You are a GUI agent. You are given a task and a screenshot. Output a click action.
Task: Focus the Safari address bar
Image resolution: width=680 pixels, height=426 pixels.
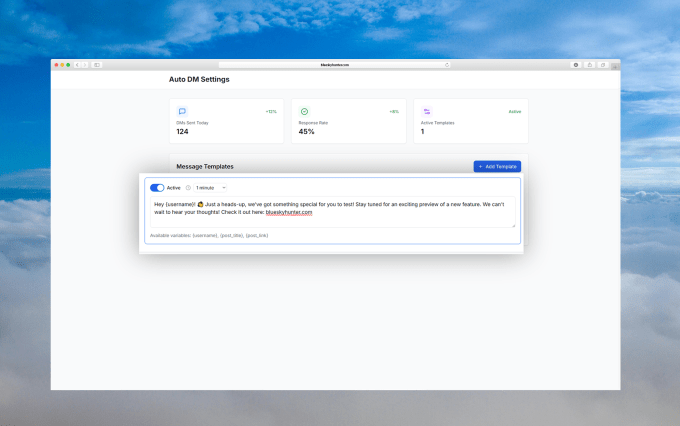(334, 65)
